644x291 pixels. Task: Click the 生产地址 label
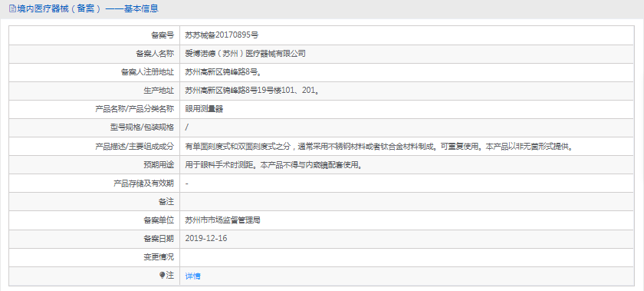pyautogui.click(x=159, y=91)
